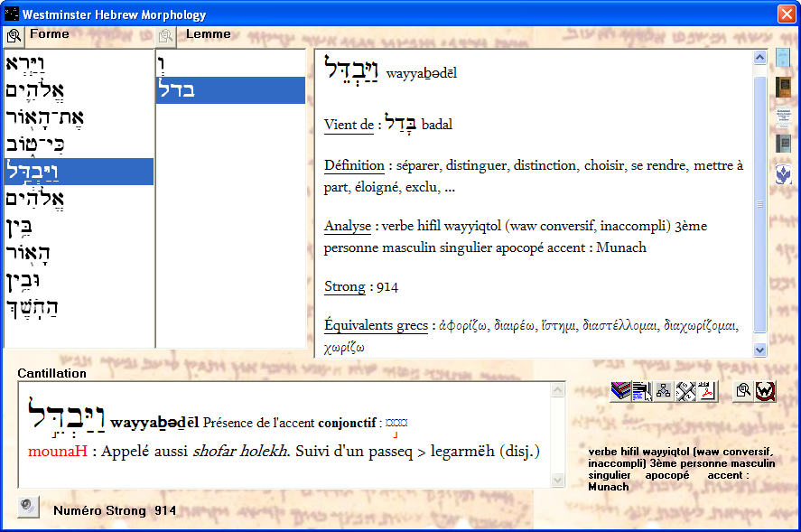Open the white Grammar book cover thumbnail

coord(783,117)
